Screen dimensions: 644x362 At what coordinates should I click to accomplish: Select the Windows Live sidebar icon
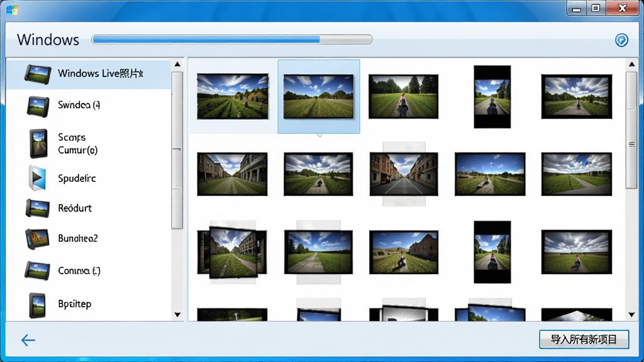tap(38, 74)
